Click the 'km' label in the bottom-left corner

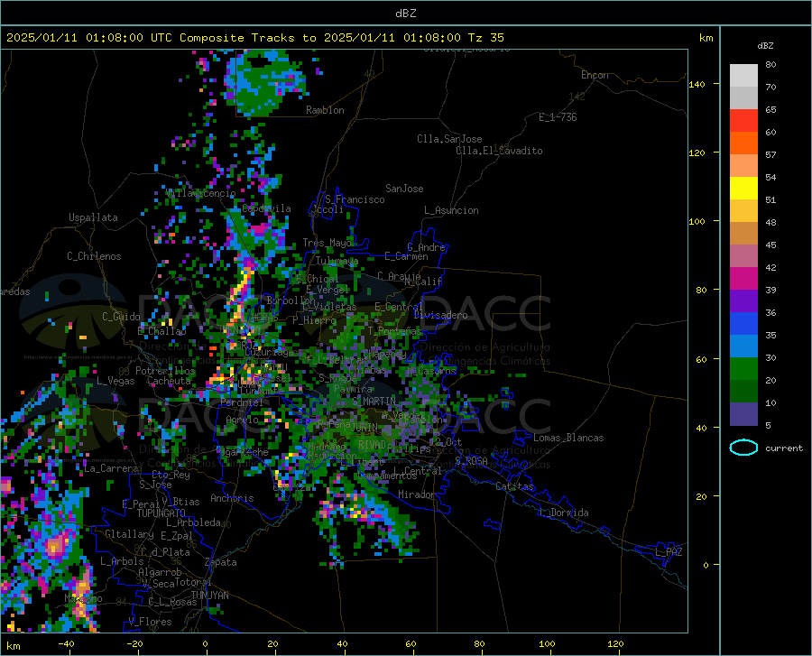pyautogui.click(x=13, y=646)
